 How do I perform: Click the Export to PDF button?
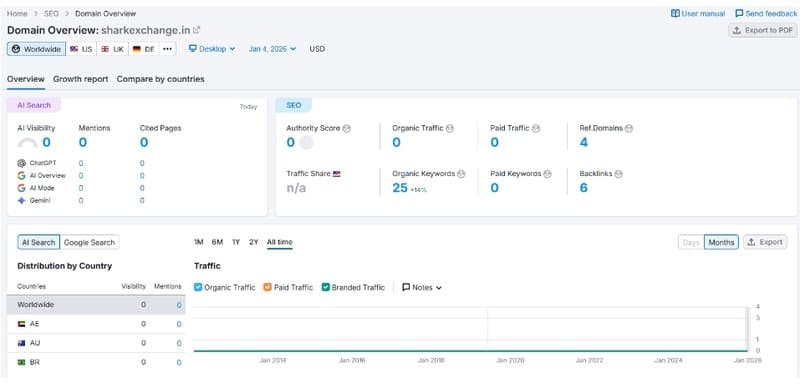(762, 31)
